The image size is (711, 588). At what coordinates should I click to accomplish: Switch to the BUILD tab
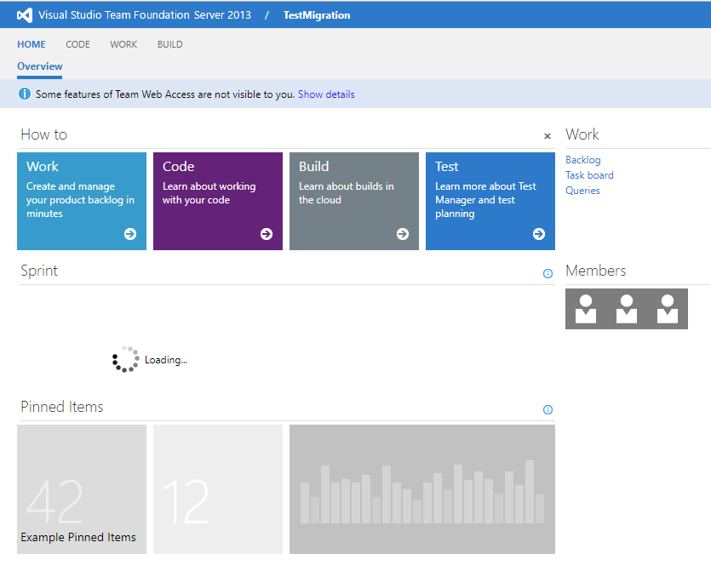click(170, 44)
